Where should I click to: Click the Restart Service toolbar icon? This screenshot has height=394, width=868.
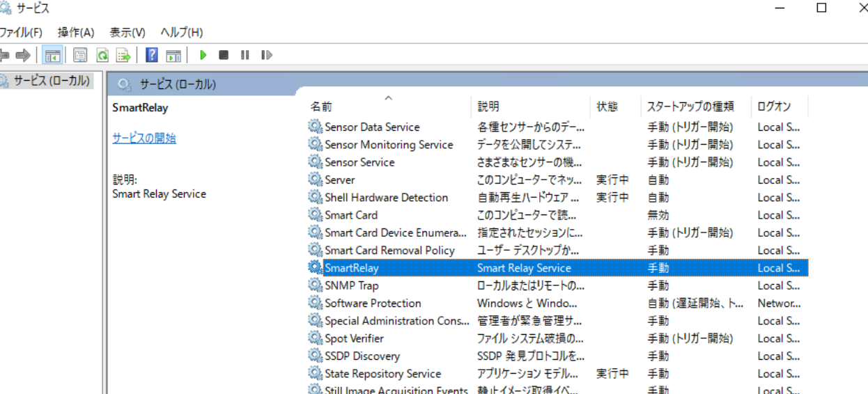click(266, 55)
